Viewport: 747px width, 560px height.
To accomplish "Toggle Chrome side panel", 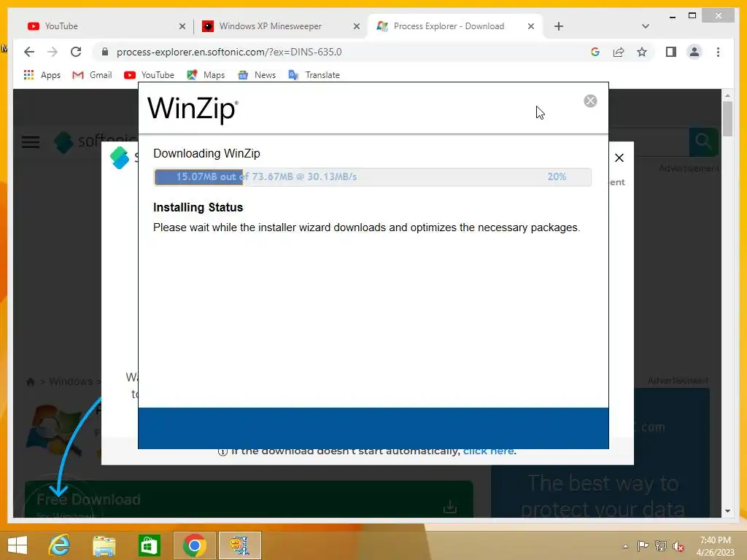I will click(671, 52).
